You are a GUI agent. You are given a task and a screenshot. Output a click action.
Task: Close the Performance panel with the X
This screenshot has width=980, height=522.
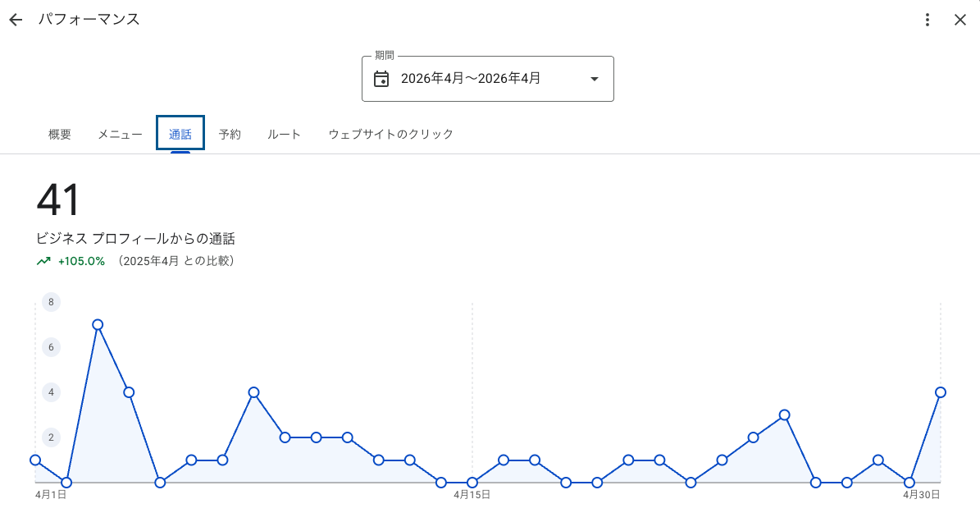(960, 20)
